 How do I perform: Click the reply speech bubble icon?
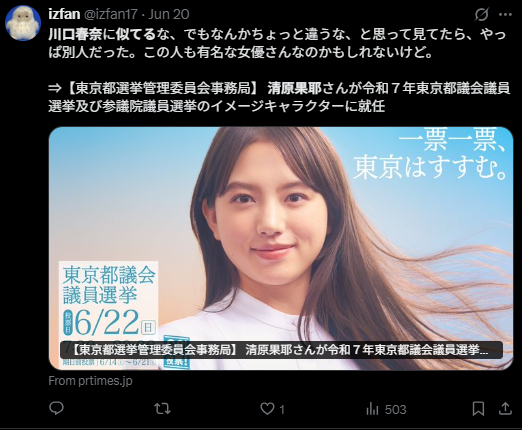(x=56, y=409)
